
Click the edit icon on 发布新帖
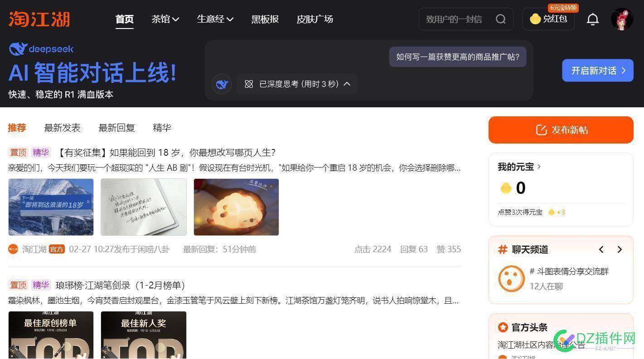tap(541, 130)
